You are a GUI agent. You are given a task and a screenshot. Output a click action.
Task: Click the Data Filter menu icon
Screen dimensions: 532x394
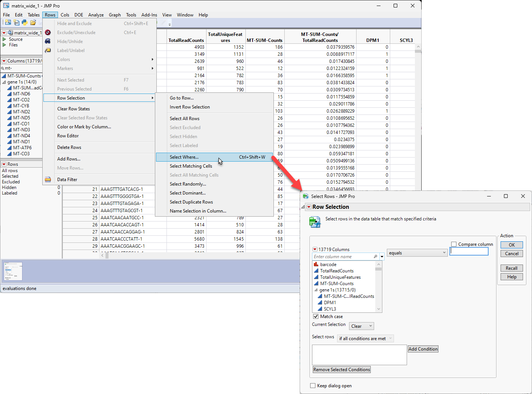point(48,180)
